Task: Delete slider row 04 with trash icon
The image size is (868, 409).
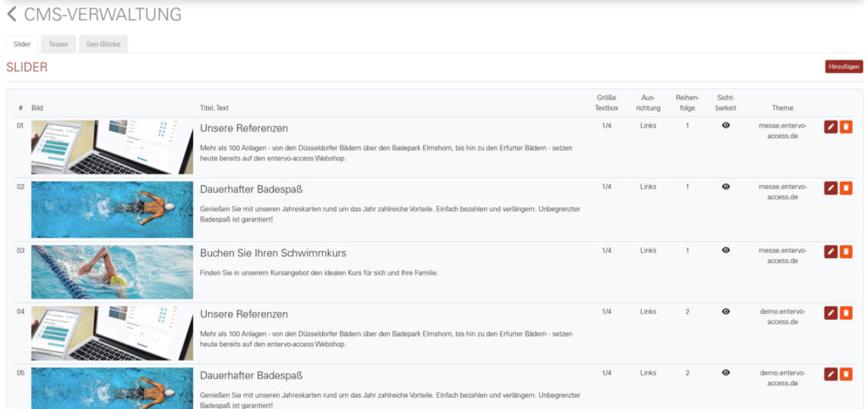Action: tap(846, 312)
